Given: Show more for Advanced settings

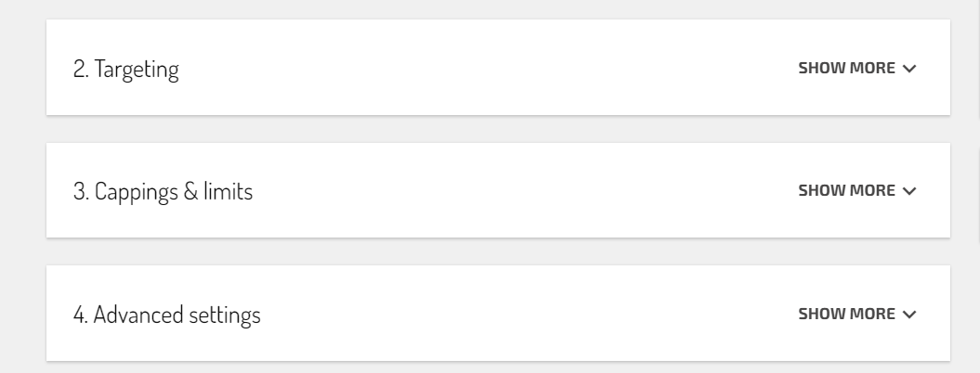Looking at the screenshot, I should [x=856, y=313].
